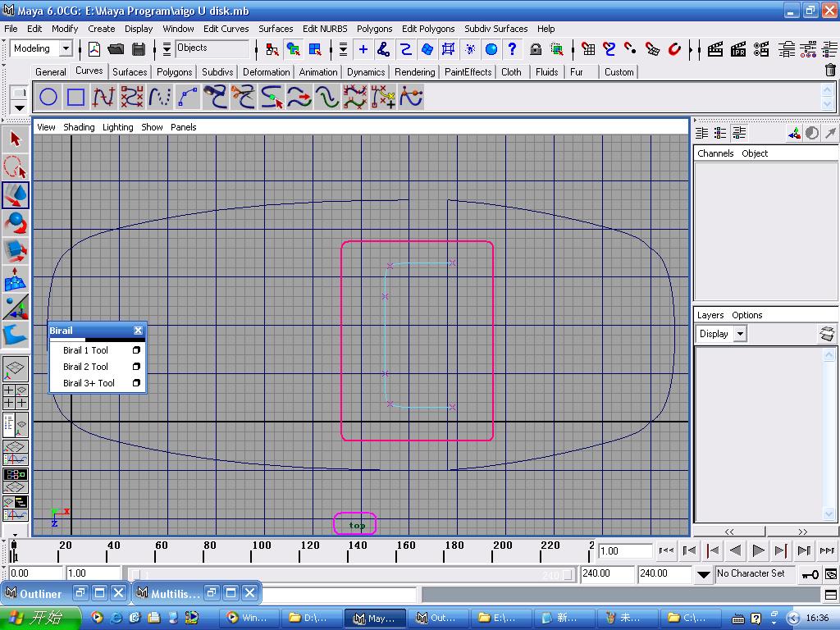This screenshot has width=840, height=630.
Task: Open Birail 3+ Tool option box
Action: 136,383
